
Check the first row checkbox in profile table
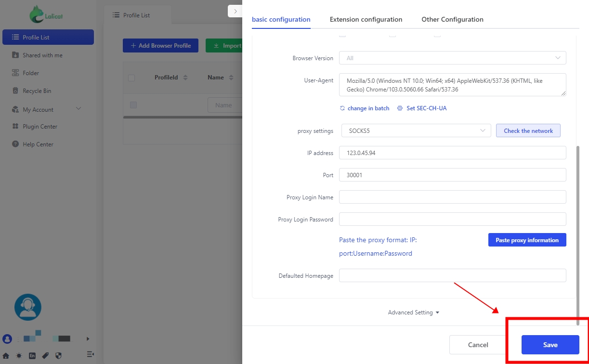point(133,105)
